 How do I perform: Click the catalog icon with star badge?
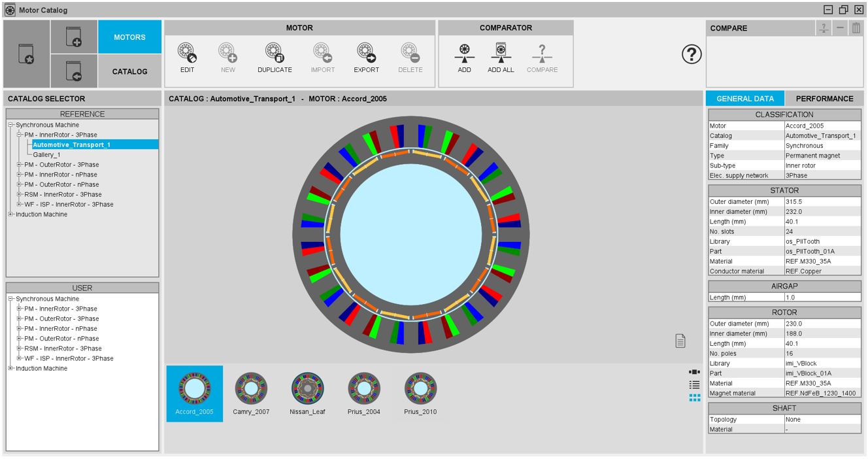(27, 54)
